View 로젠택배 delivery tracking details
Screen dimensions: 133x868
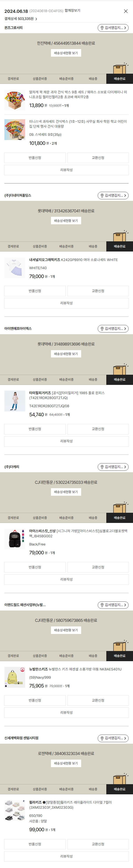click(66, 763)
